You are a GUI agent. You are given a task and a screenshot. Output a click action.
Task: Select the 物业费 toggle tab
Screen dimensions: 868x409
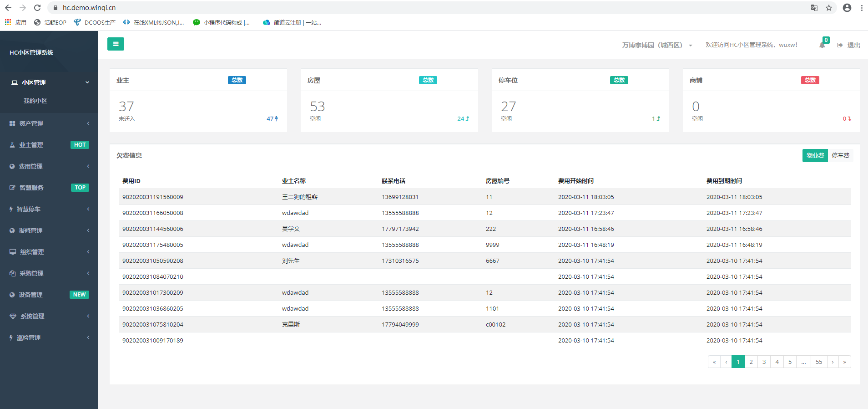point(815,156)
